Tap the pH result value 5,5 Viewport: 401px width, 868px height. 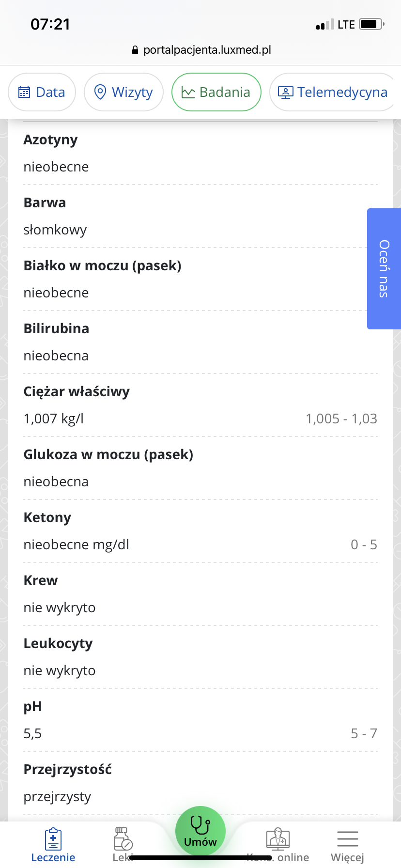pyautogui.click(x=32, y=734)
